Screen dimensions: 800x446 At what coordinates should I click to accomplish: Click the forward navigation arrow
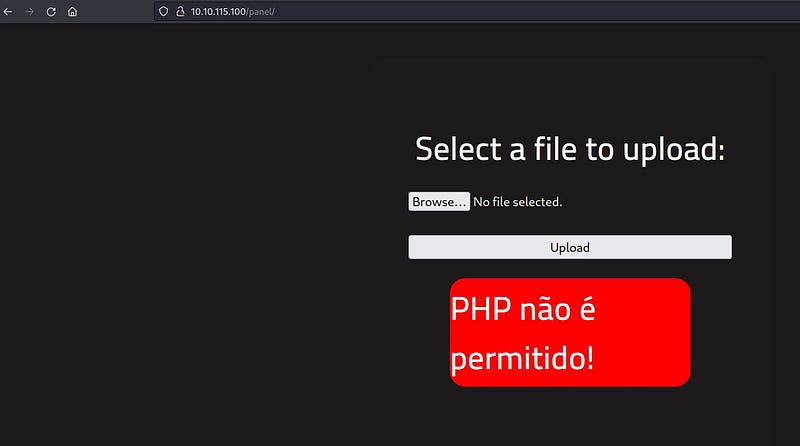29,11
